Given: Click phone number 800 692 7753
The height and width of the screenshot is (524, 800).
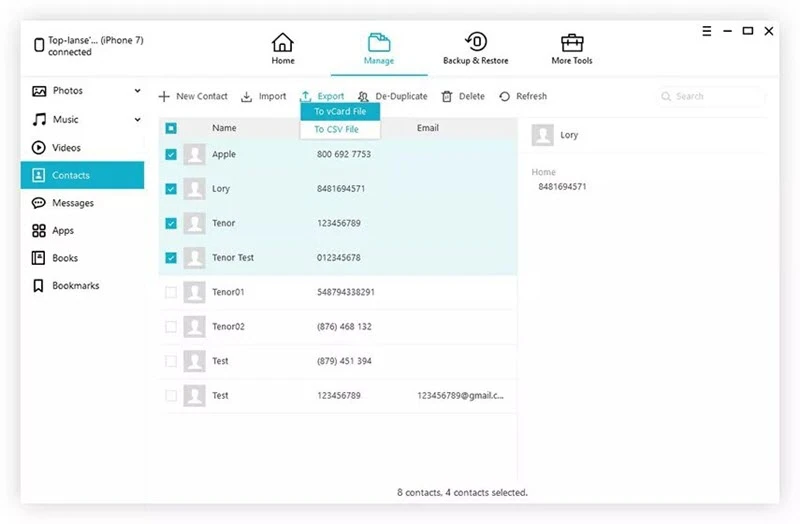Looking at the screenshot, I should click(x=344, y=154).
